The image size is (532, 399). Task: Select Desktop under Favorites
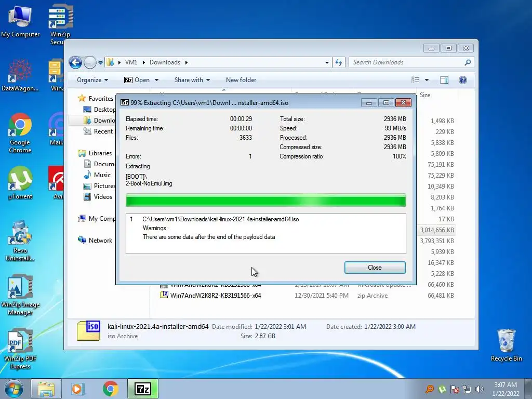tap(100, 109)
